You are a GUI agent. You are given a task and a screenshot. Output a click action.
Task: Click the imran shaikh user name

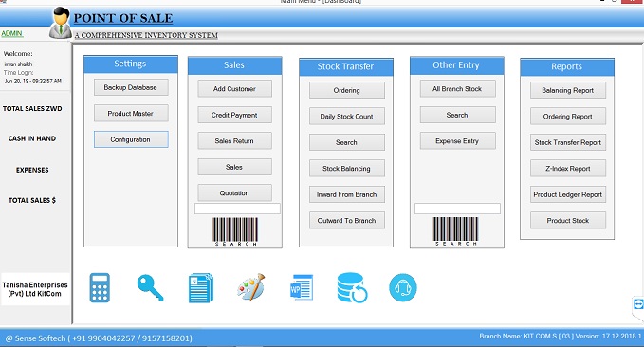point(18,64)
